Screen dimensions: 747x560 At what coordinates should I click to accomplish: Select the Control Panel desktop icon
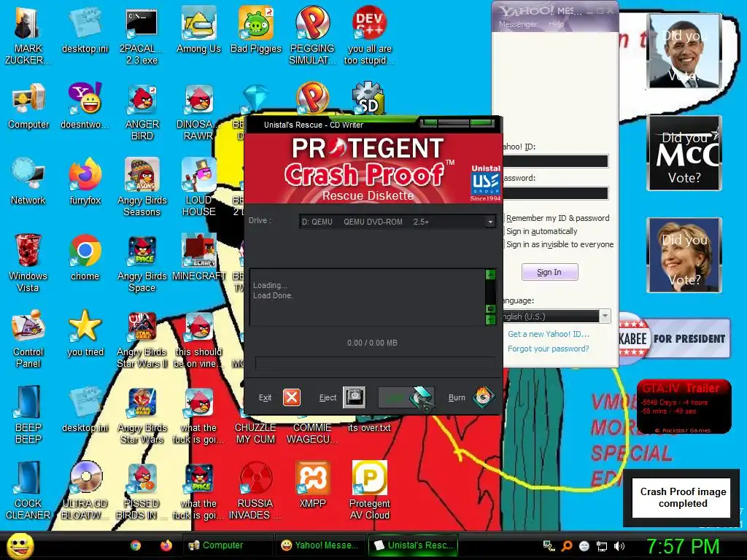point(28,339)
